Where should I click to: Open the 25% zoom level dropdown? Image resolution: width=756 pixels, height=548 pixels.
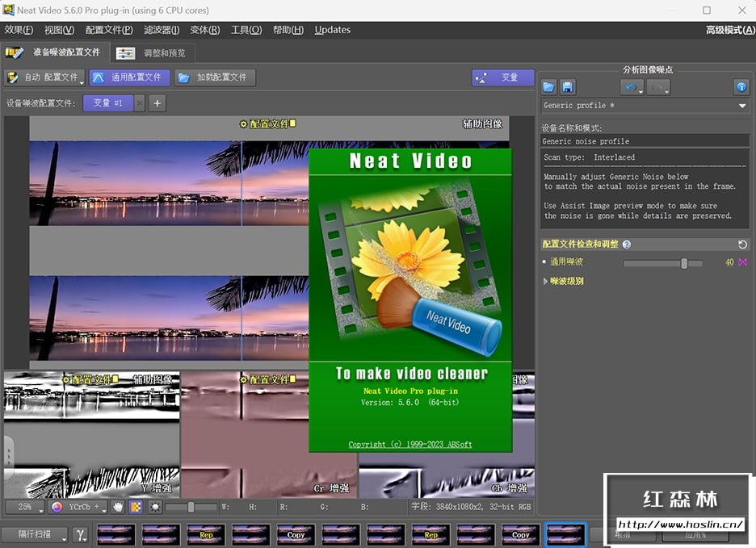25,507
